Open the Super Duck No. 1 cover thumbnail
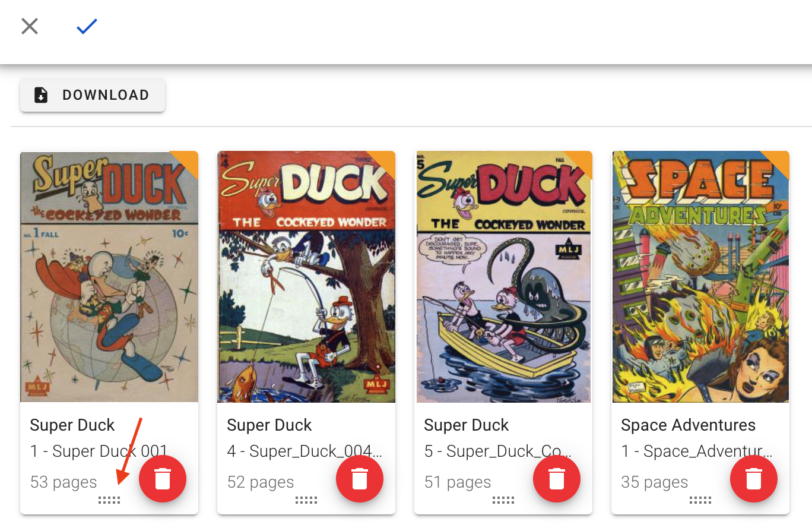This screenshot has height=531, width=812. coord(109,277)
